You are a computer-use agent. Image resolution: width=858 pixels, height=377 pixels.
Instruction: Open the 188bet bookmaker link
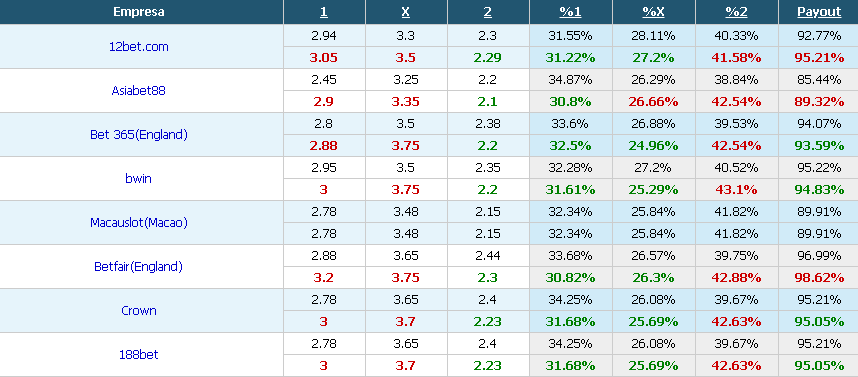(x=138, y=355)
